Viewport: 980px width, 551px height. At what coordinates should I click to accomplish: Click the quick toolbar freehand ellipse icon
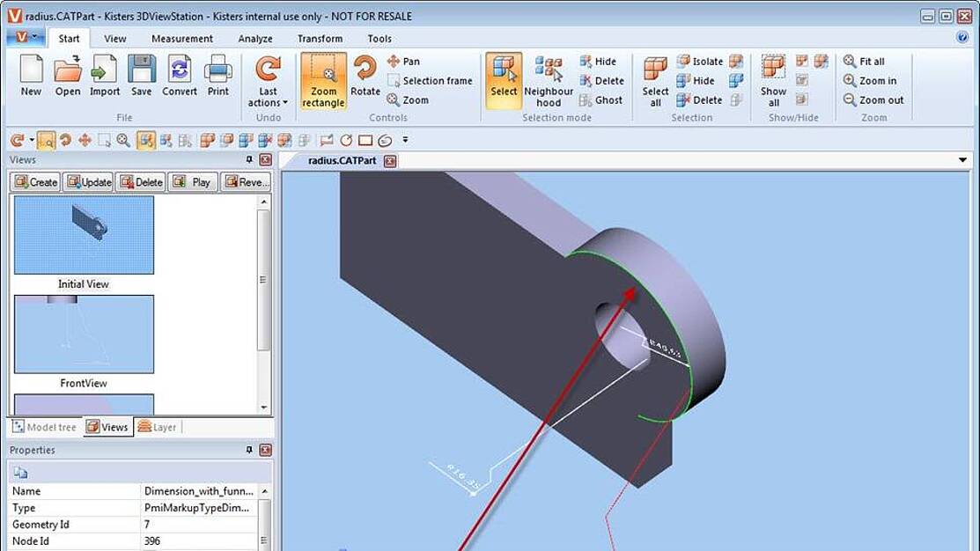point(385,140)
